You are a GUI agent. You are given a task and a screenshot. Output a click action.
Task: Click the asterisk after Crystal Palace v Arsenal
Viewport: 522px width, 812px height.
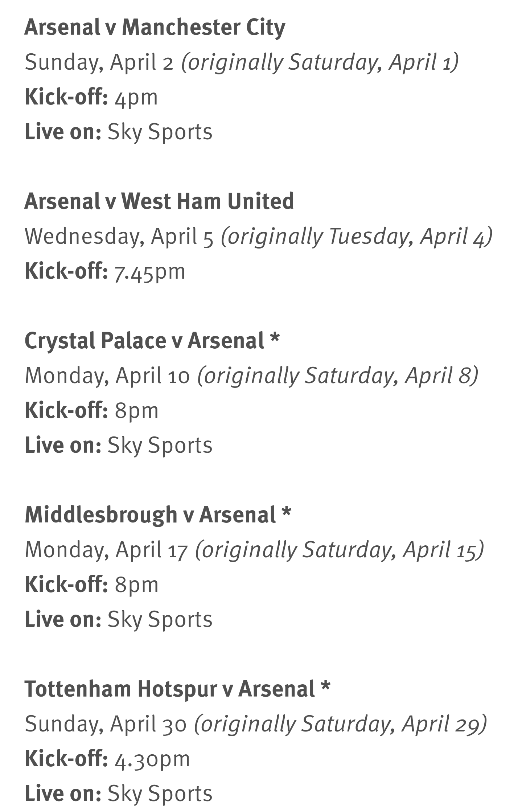pyautogui.click(x=275, y=339)
